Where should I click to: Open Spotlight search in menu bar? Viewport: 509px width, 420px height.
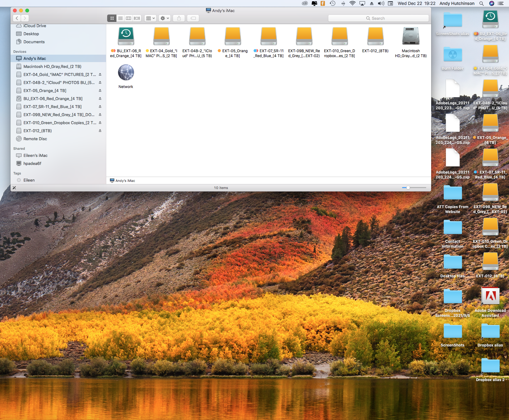point(482,3)
